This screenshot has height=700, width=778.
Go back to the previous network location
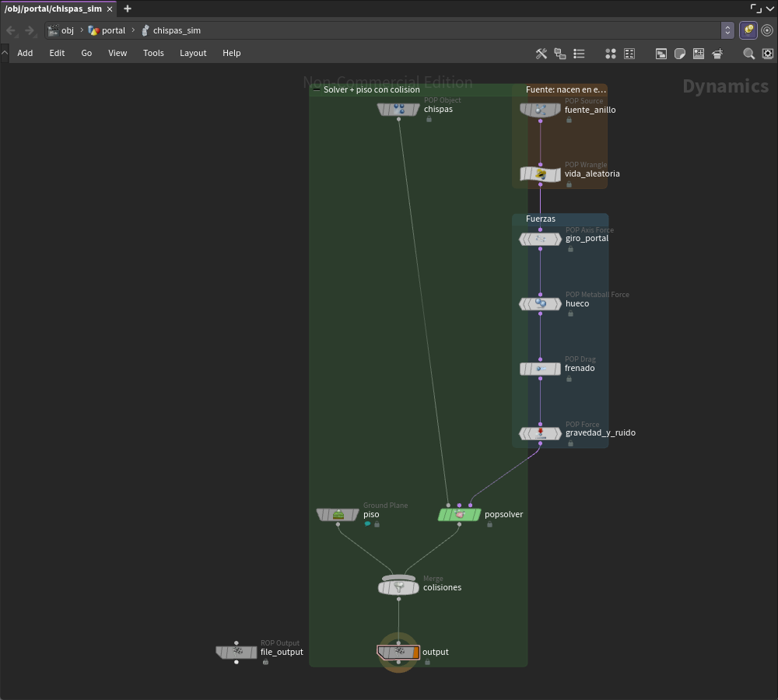11,30
